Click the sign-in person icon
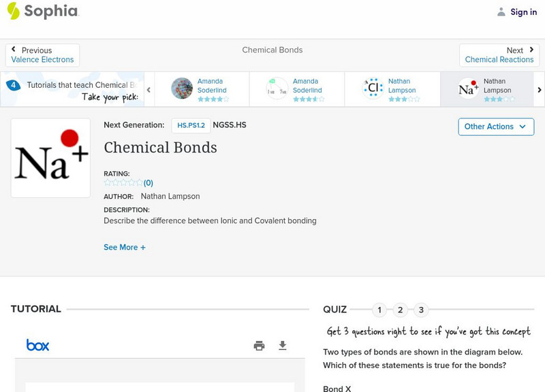545x392 pixels. coord(501,12)
